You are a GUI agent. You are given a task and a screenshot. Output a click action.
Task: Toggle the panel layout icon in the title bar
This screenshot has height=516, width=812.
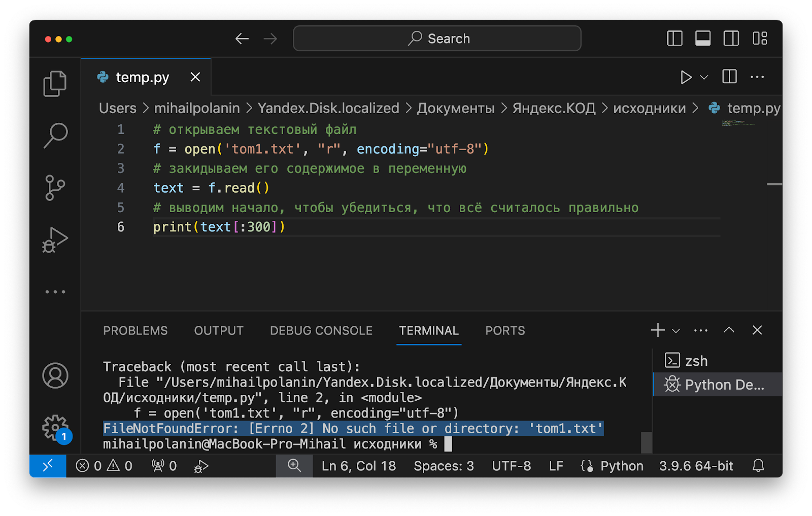702,38
